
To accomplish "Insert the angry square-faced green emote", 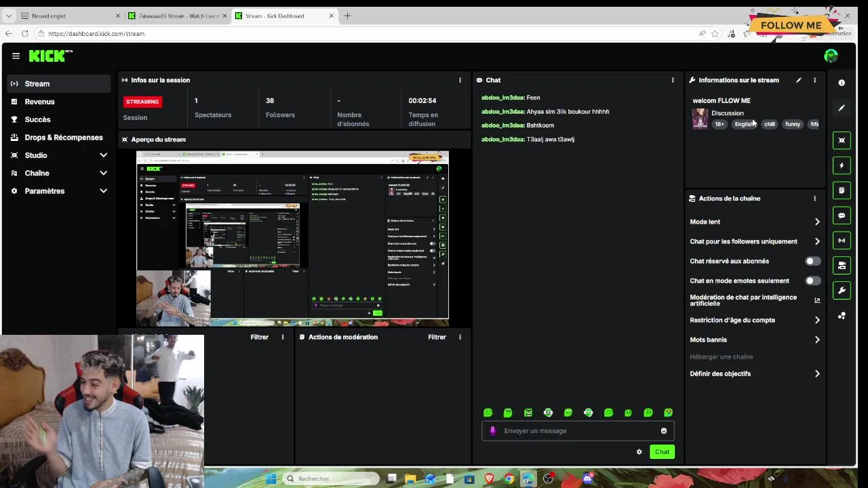I will tap(528, 413).
